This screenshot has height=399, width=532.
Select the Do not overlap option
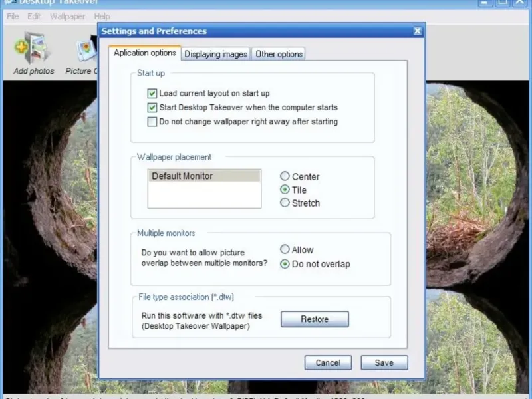click(x=285, y=264)
